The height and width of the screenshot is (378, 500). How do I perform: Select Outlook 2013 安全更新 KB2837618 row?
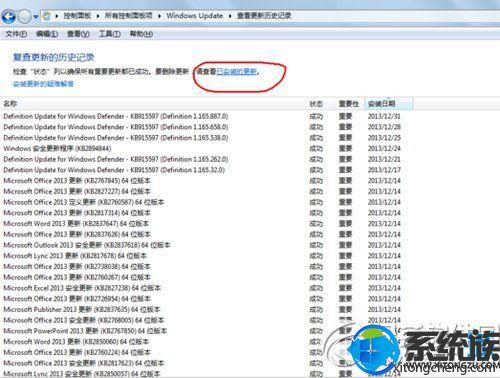coord(87,245)
